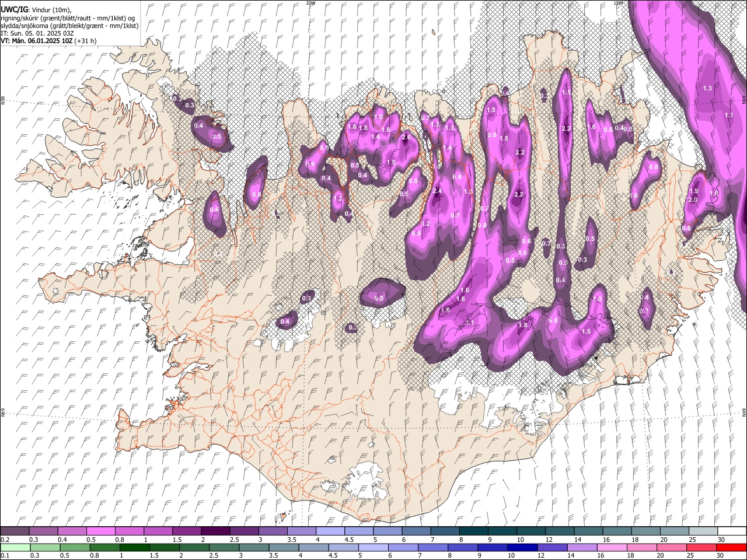Click the '15W' longitude label at map top
The height and width of the screenshot is (560, 747).
click(x=618, y=3)
